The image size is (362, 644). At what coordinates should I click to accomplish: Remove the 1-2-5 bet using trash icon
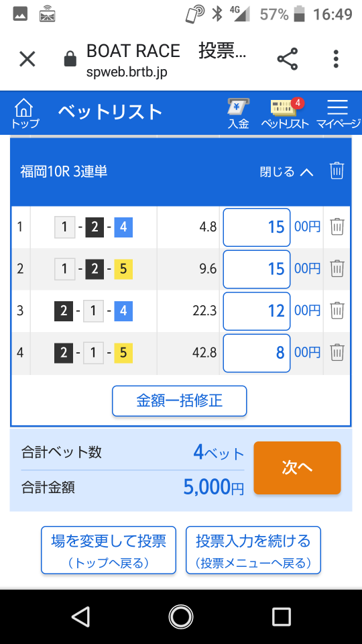coord(337,269)
